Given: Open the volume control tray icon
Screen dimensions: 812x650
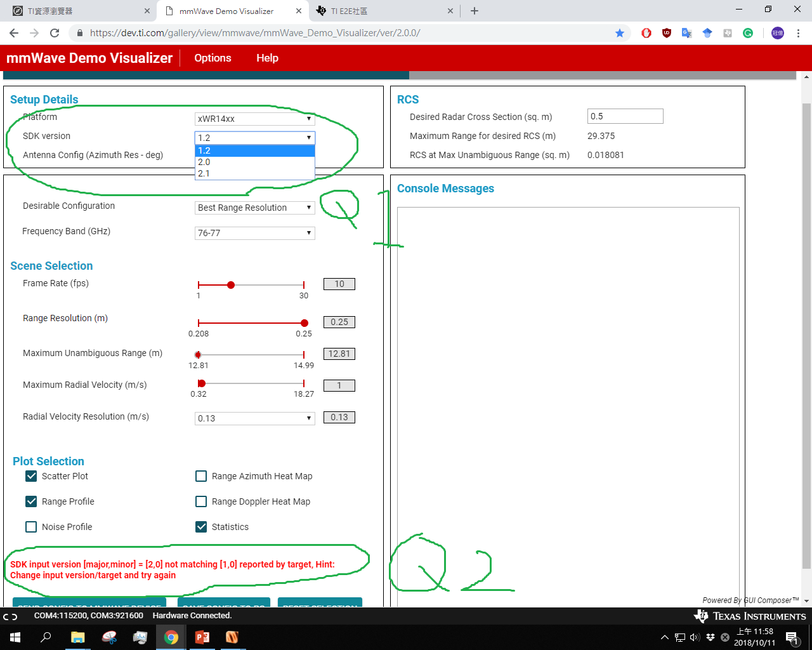Looking at the screenshot, I should [695, 637].
